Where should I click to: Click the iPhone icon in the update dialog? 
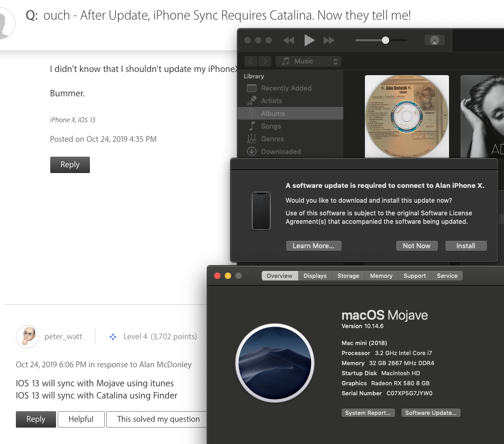261,211
